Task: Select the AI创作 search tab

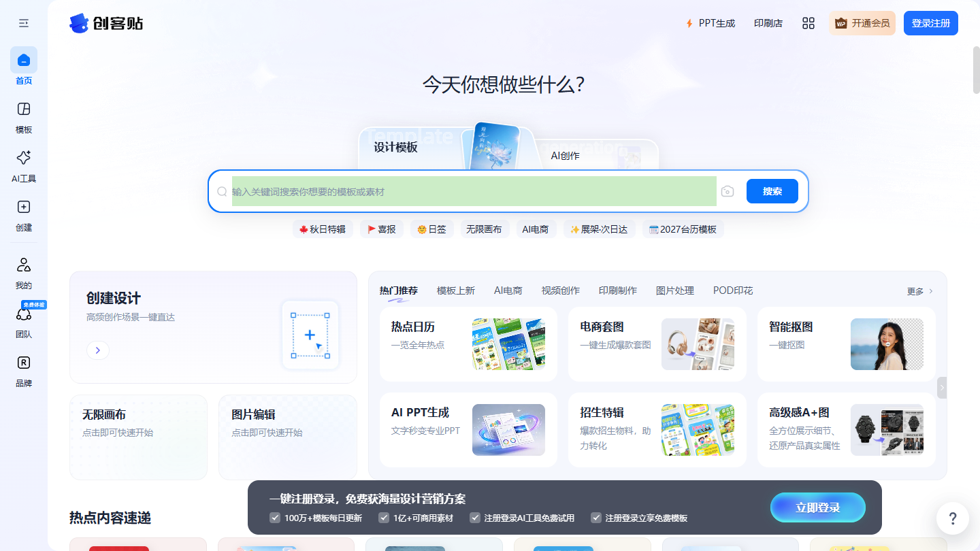Action: point(566,156)
